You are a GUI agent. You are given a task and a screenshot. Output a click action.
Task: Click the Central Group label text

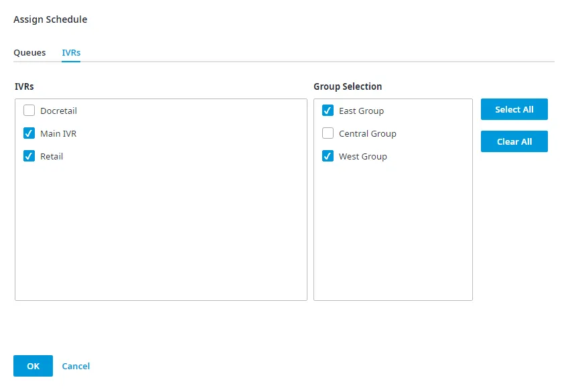point(367,134)
